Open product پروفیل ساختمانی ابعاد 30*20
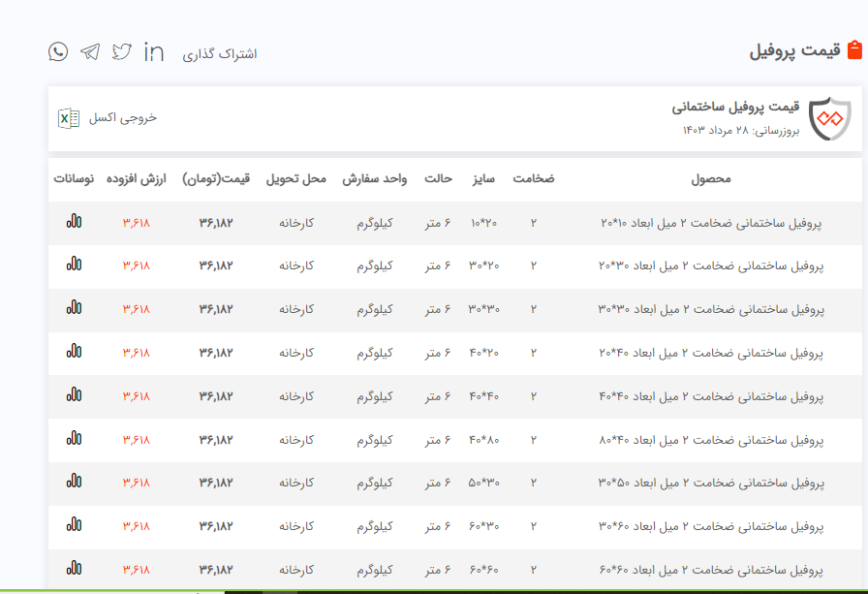The width and height of the screenshot is (868, 594). tap(710, 266)
